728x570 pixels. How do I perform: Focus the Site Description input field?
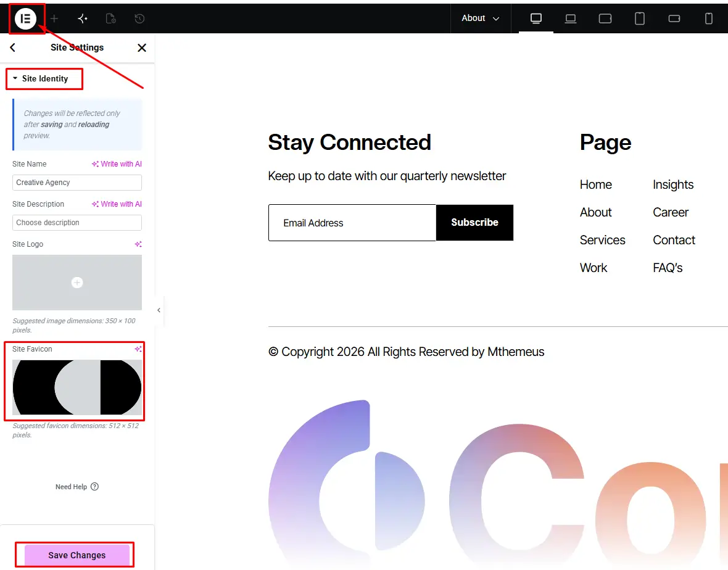click(x=77, y=222)
